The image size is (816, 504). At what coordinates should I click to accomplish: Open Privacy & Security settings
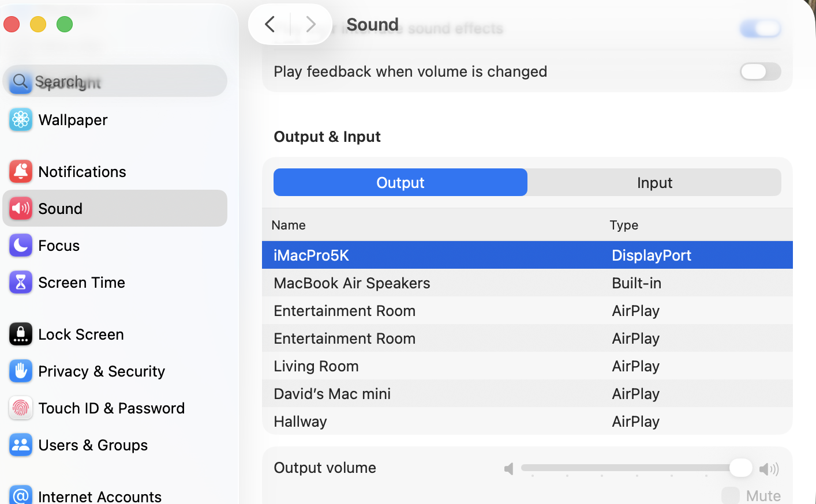coord(115,371)
